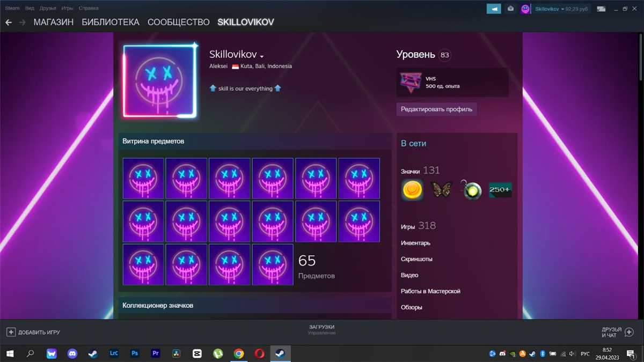Switch to Big Picture mode icon
This screenshot has width=644, height=362.
[x=601, y=9]
